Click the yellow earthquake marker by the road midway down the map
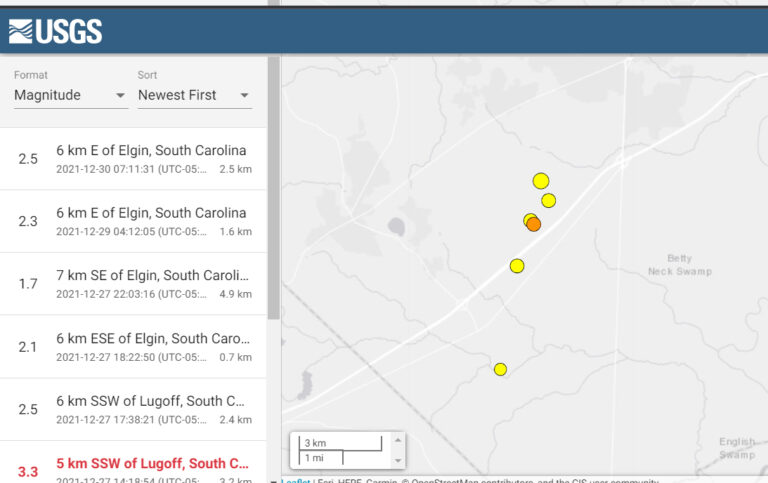This screenshot has width=768, height=483. tap(517, 266)
